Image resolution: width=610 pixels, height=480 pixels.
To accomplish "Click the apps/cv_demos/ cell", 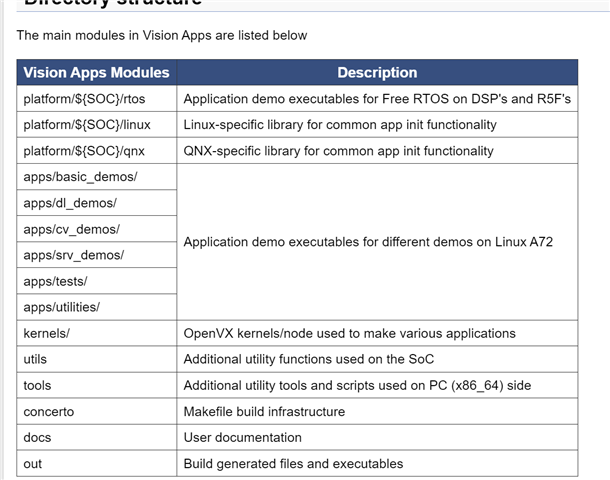I will (96, 229).
